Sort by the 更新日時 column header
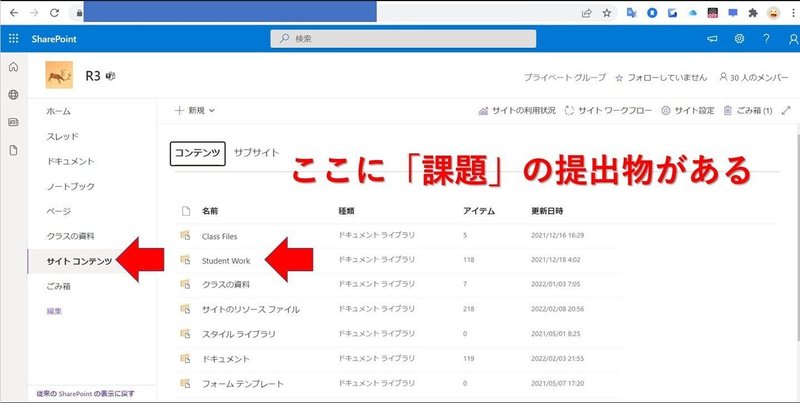The width and height of the screenshot is (800, 403). click(547, 211)
